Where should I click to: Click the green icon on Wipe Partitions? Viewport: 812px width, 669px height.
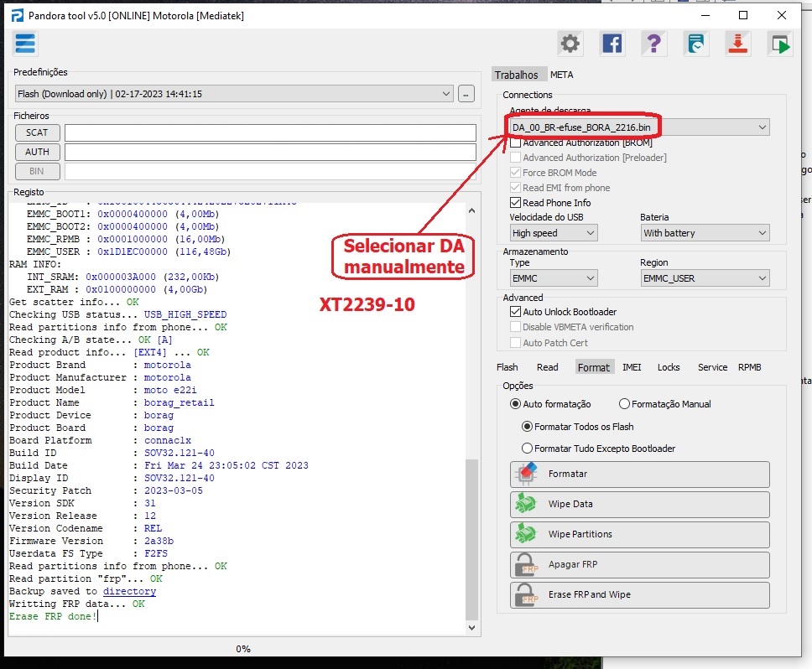point(526,534)
